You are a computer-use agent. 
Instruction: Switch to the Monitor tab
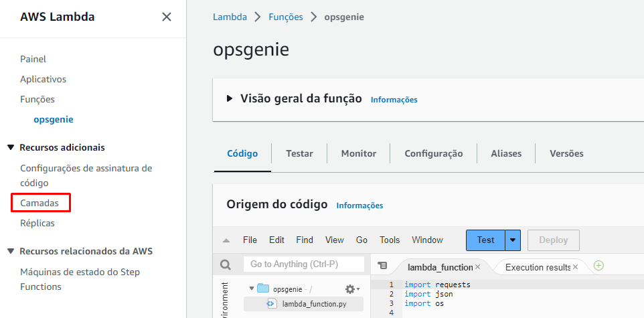pyautogui.click(x=358, y=153)
